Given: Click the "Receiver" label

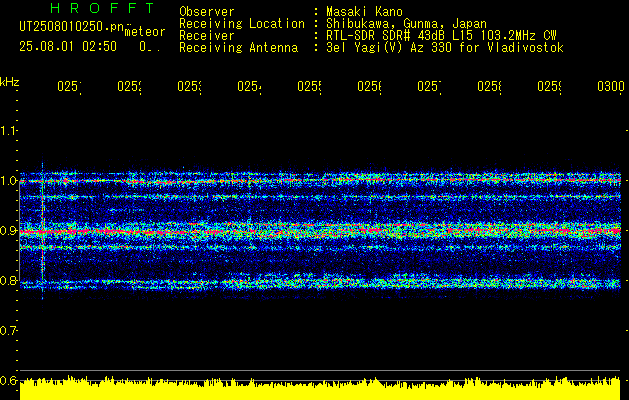Looking at the screenshot, I should (x=207, y=36).
